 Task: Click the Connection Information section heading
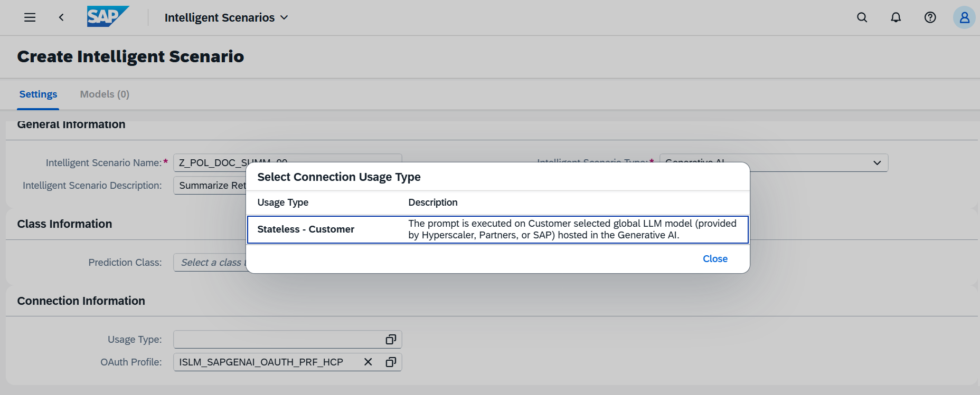point(81,301)
